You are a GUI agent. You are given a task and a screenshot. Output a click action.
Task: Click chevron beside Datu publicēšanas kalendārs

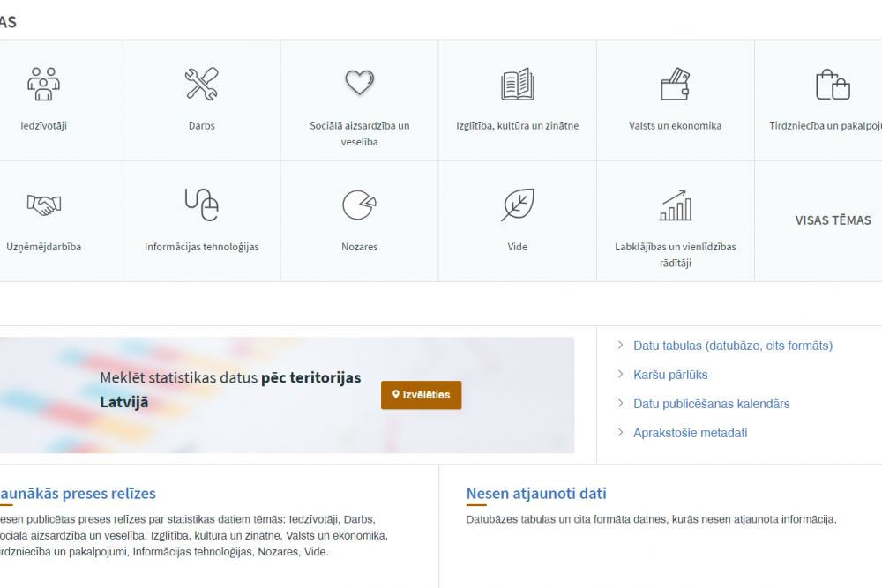pyautogui.click(x=620, y=403)
